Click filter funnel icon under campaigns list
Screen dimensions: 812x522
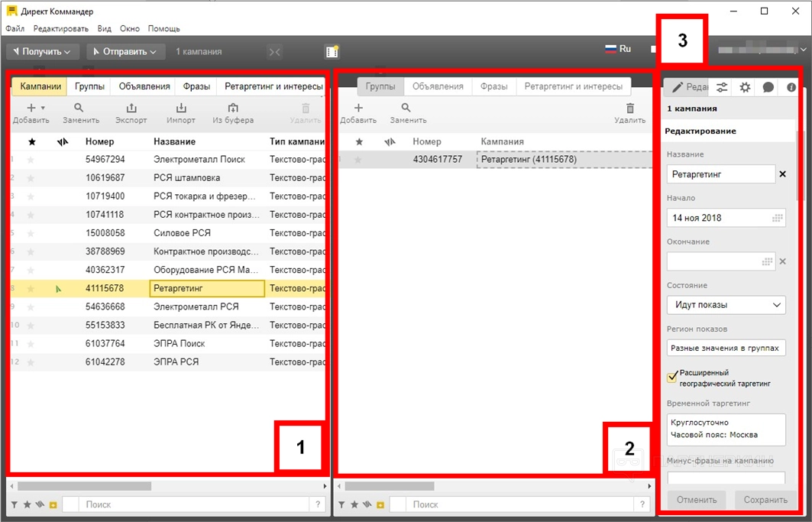[x=15, y=504]
